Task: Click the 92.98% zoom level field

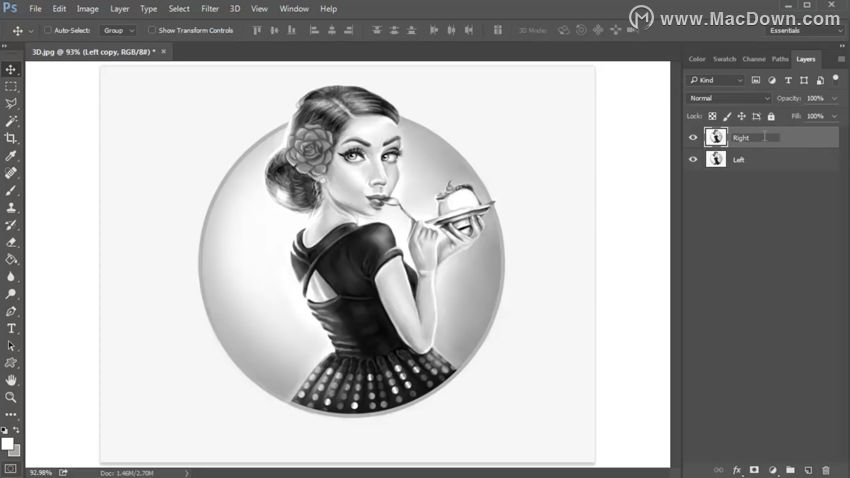Action: [41, 473]
